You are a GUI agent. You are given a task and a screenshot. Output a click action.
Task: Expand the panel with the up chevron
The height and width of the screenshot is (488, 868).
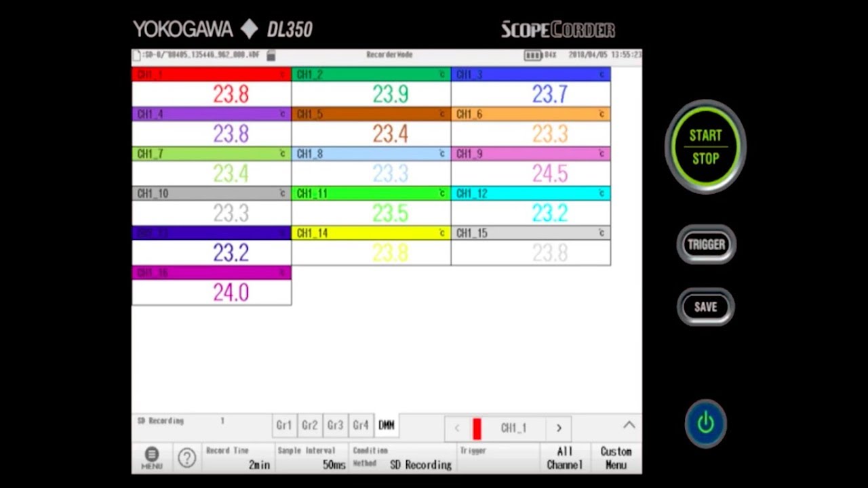point(629,425)
